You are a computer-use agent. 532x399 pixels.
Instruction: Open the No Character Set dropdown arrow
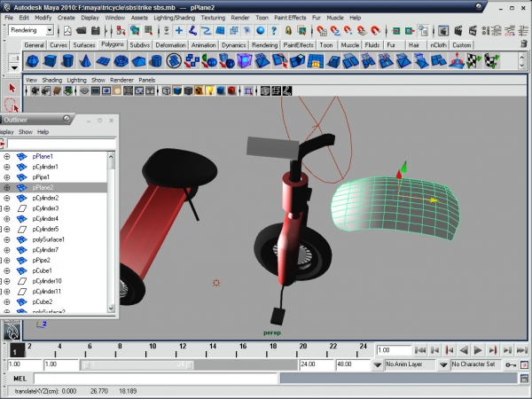pos(443,364)
